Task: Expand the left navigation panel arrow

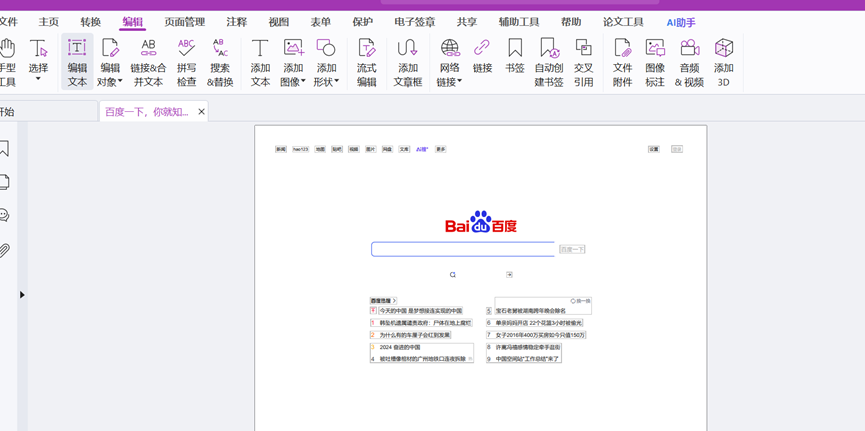Action: 22,295
